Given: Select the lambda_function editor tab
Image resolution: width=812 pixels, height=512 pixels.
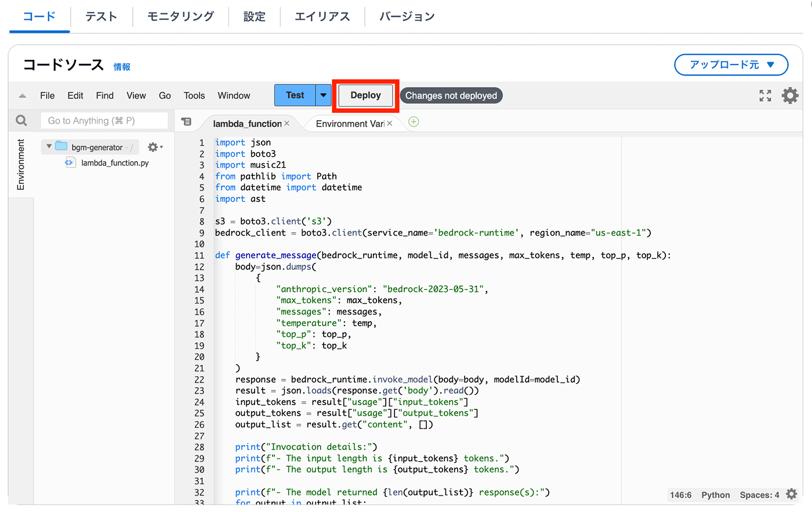Looking at the screenshot, I should [247, 124].
